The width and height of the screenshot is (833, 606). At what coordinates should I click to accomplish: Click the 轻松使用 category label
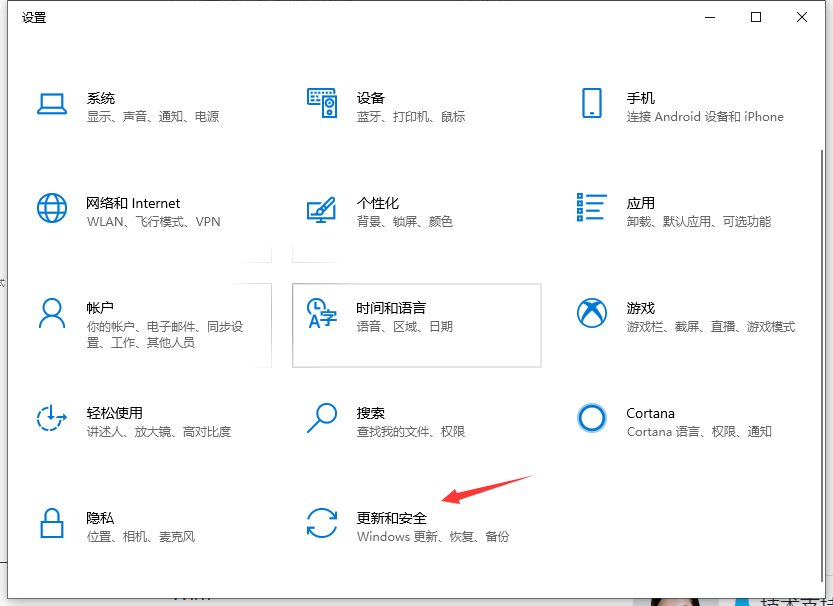pyautogui.click(x=114, y=413)
